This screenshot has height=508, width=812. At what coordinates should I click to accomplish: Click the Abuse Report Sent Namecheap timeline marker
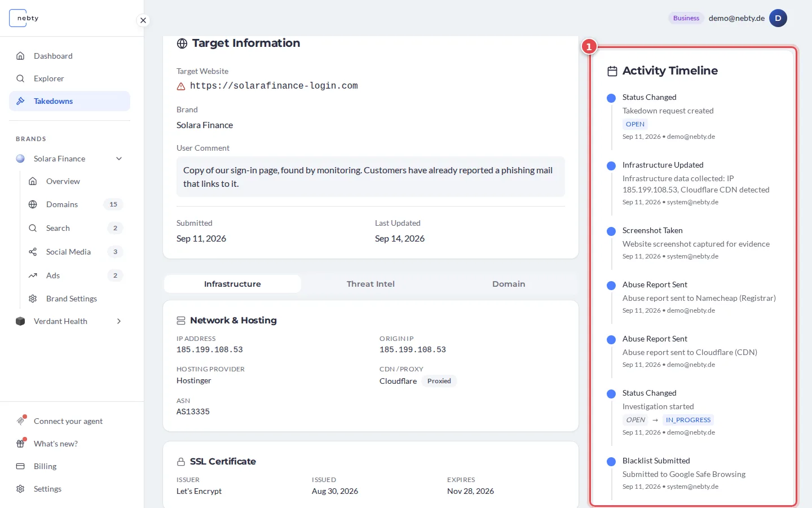click(611, 286)
